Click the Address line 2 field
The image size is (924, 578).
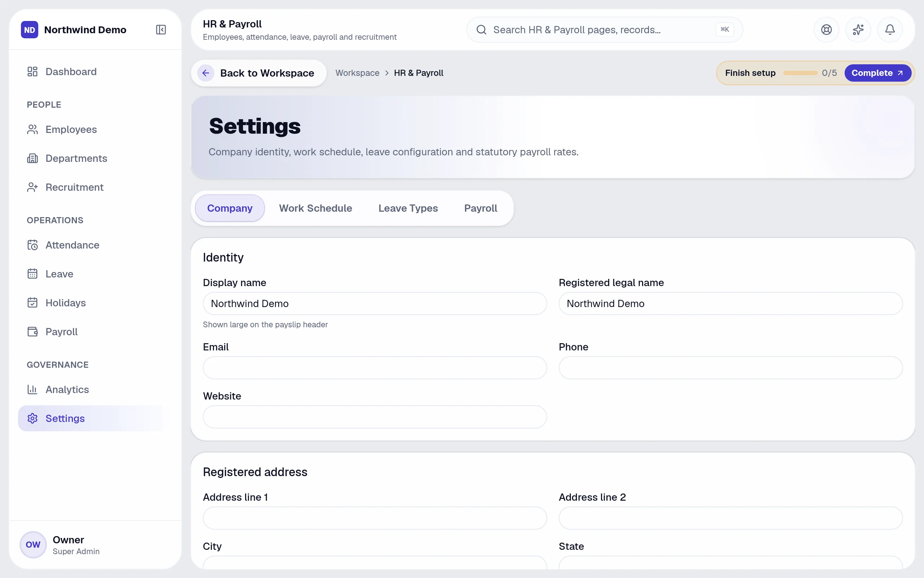[x=731, y=518]
